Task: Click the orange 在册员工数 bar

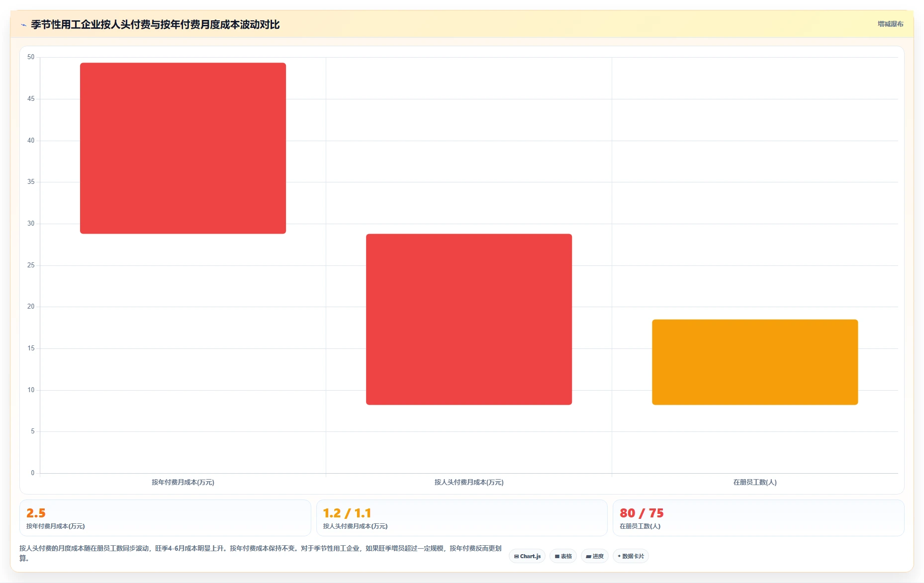Action: [755, 362]
